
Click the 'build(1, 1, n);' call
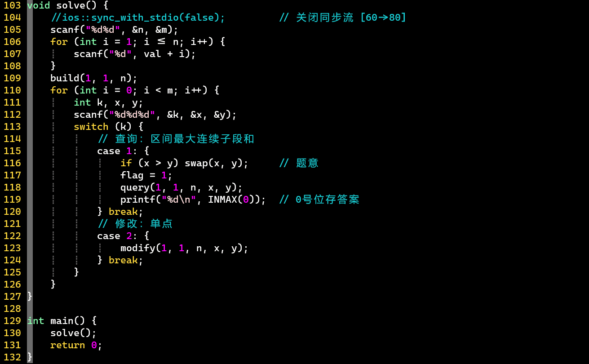[94, 78]
